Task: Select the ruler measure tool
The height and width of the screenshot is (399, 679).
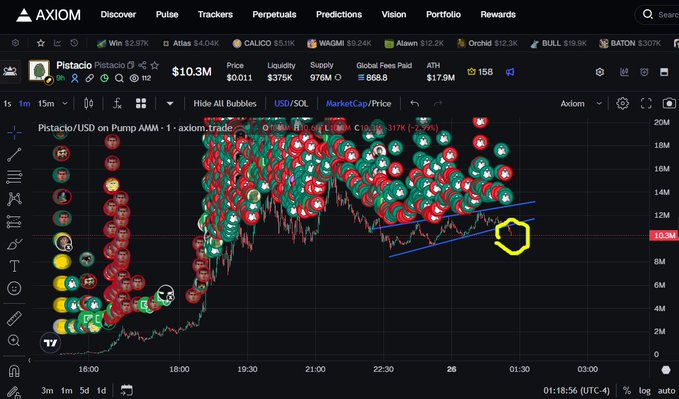Action: (x=14, y=318)
